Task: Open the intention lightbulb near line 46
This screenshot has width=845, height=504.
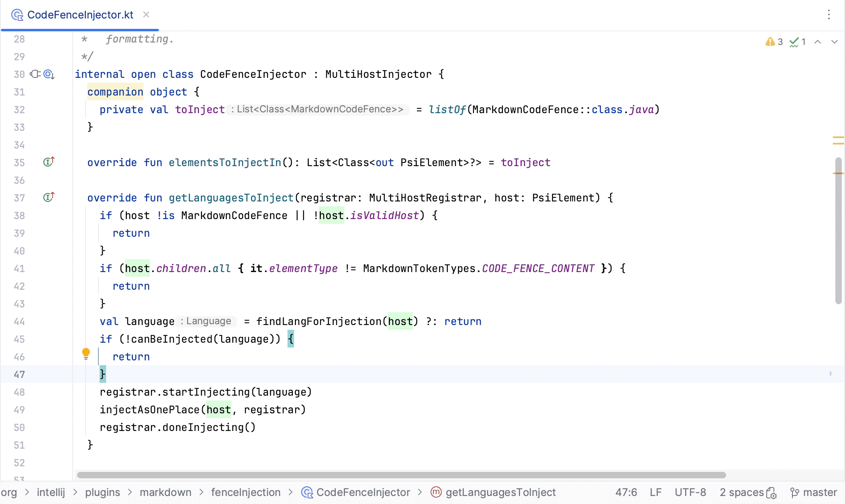Action: click(x=86, y=353)
